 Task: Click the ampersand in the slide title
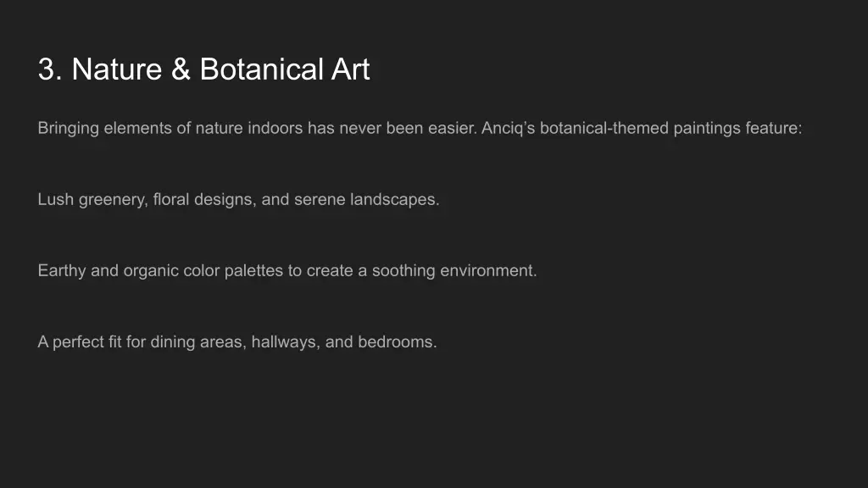point(181,69)
